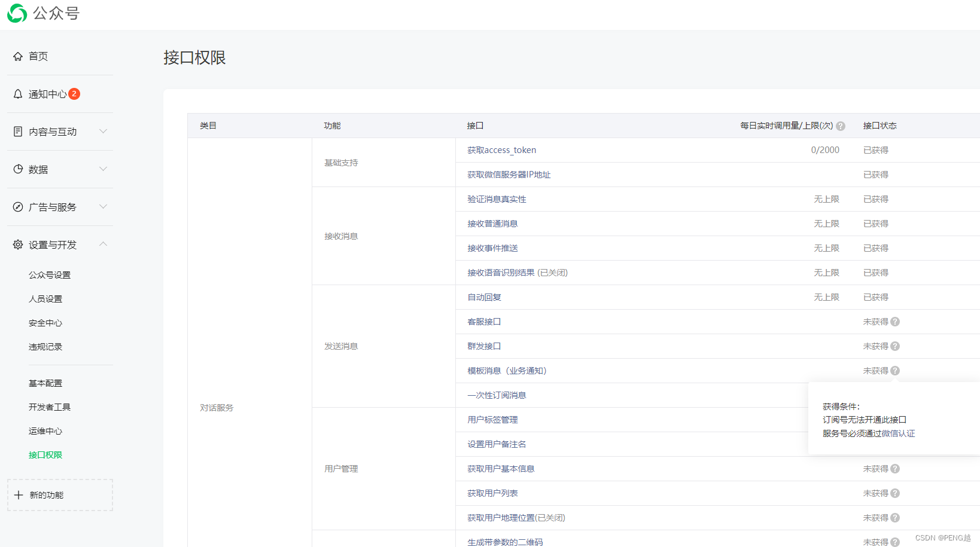Viewport: 980px width, 547px height.
Task: Open the 获取用户基本信息 link
Action: (501, 469)
